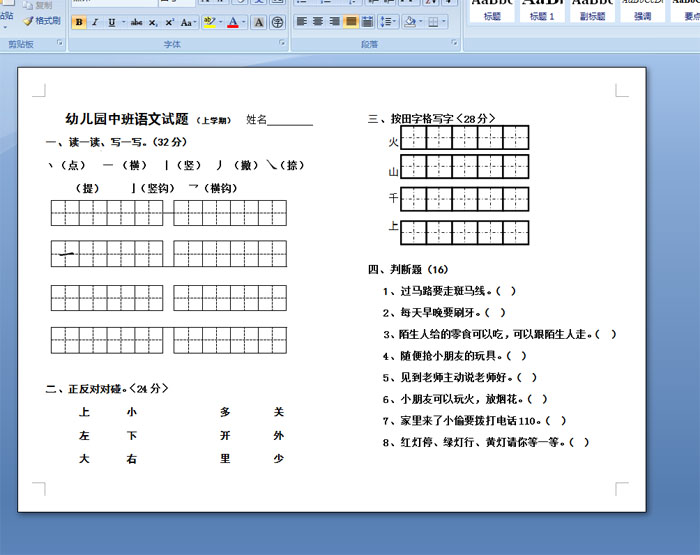
Task: Click the character 少 in section two
Action: [279, 459]
